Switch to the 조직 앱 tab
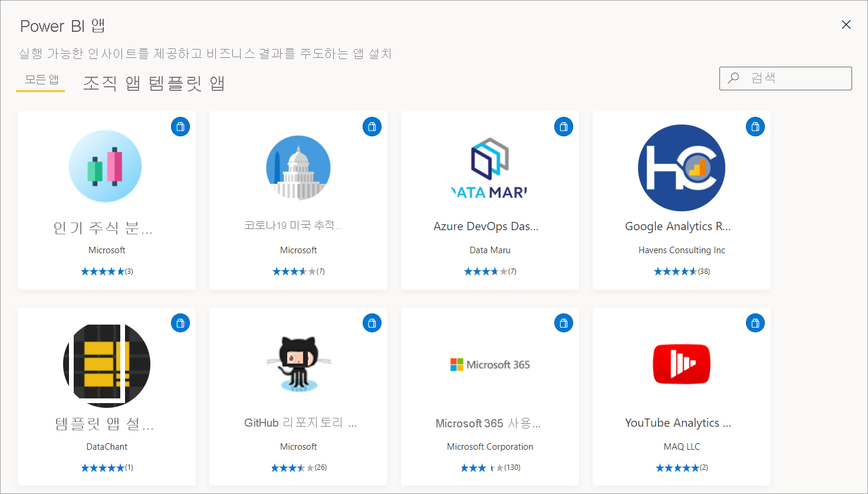 click(x=111, y=83)
